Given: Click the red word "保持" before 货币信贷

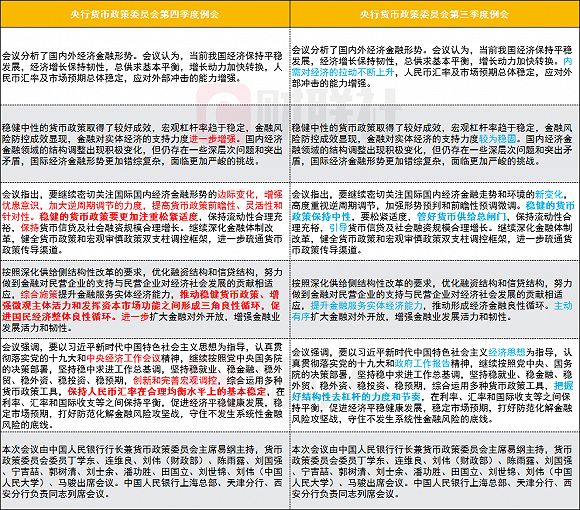Looking at the screenshot, I should click(x=30, y=228).
